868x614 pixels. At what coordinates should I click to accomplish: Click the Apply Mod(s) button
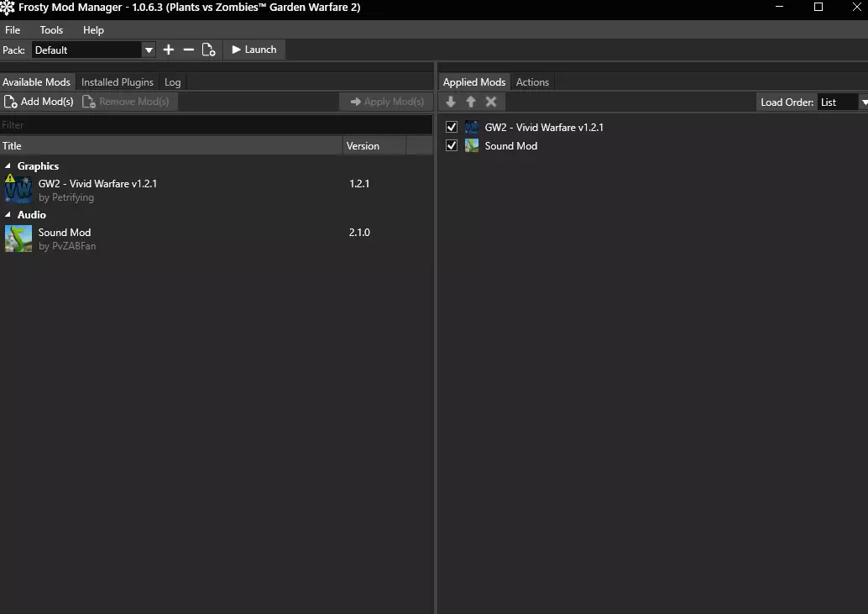387,102
